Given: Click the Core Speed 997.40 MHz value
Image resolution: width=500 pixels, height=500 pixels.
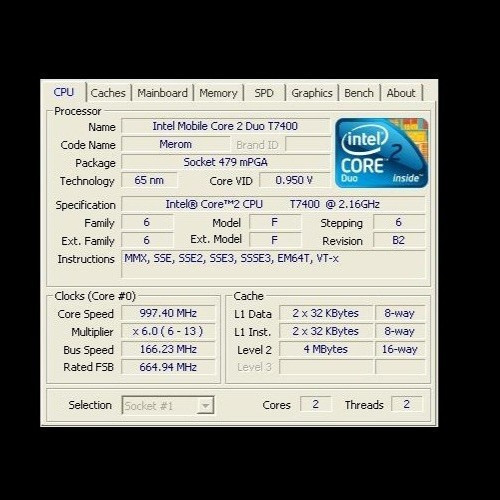Looking at the screenshot, I should pyautogui.click(x=168, y=313).
